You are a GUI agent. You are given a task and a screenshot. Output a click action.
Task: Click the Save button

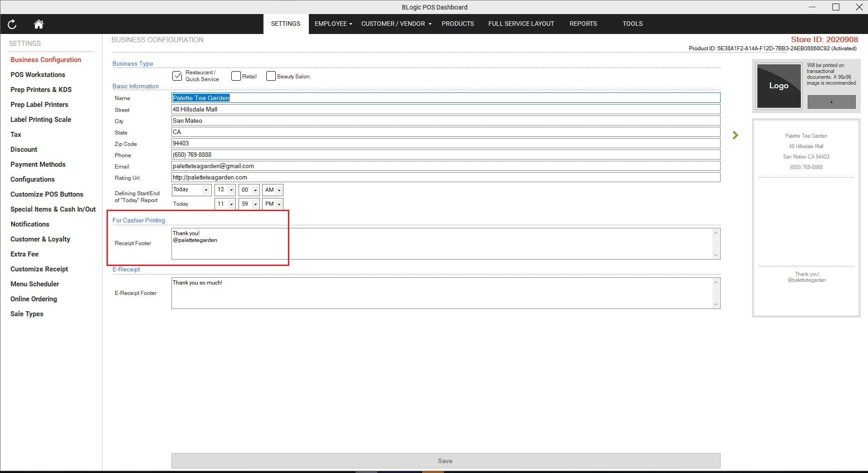pos(445,461)
